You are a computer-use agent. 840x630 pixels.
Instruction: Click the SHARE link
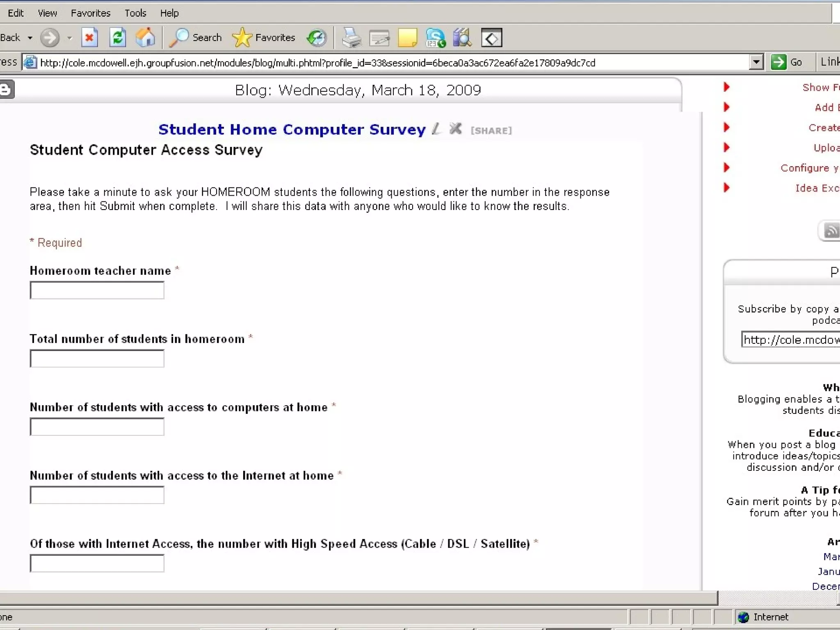491,131
